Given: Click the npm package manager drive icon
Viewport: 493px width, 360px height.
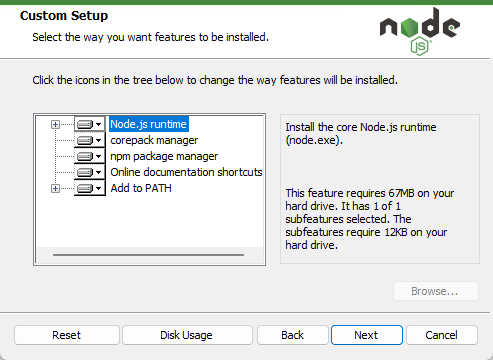Looking at the screenshot, I should click(85, 156).
